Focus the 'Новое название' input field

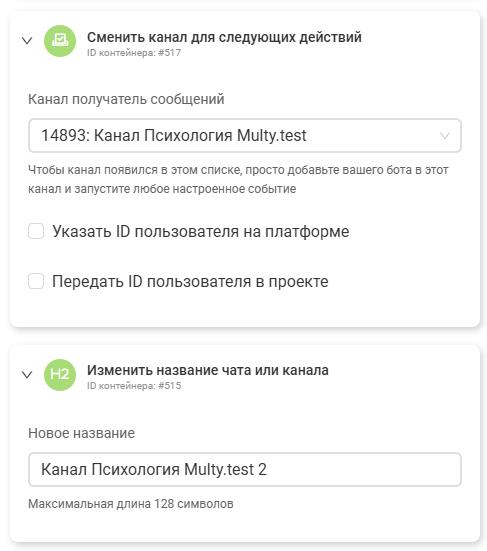pyautogui.click(x=245, y=469)
